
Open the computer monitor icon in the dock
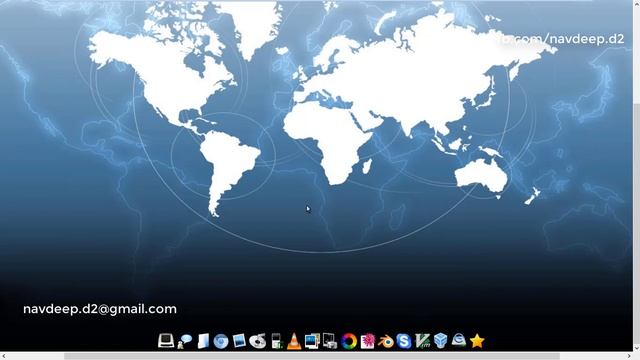166,340
